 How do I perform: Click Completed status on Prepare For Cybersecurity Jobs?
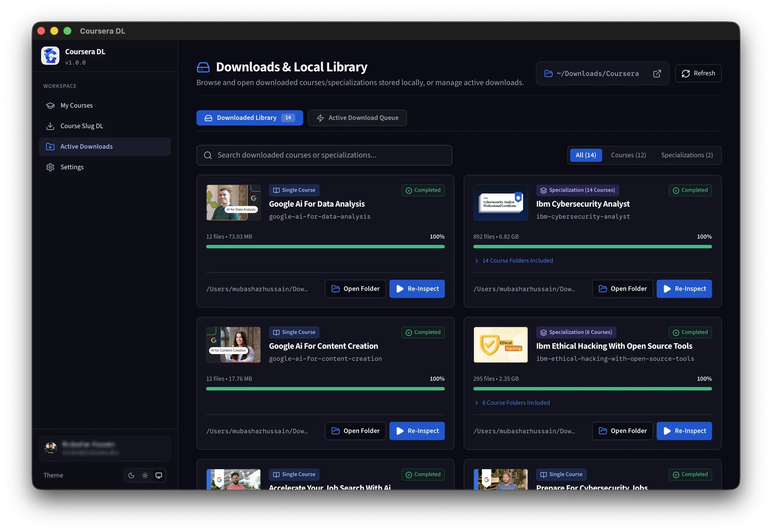(x=690, y=474)
